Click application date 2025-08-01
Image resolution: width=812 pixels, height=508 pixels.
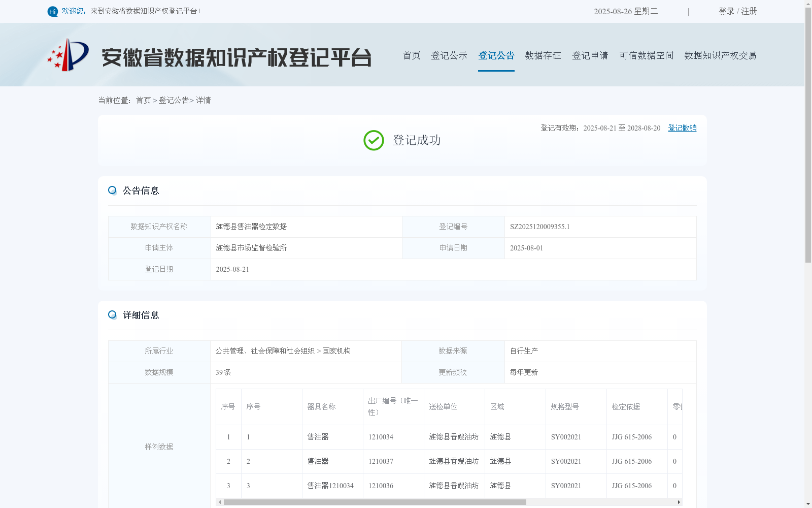(x=526, y=248)
